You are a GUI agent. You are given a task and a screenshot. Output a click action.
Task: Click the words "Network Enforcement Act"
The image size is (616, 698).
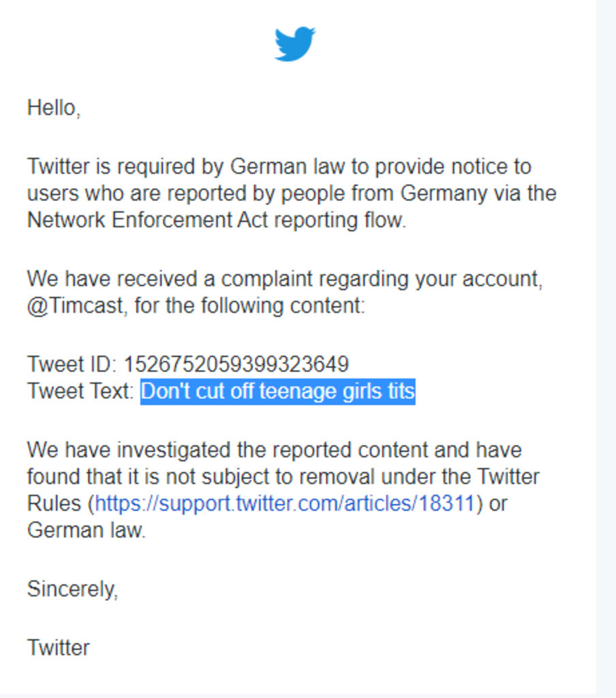[150, 221]
